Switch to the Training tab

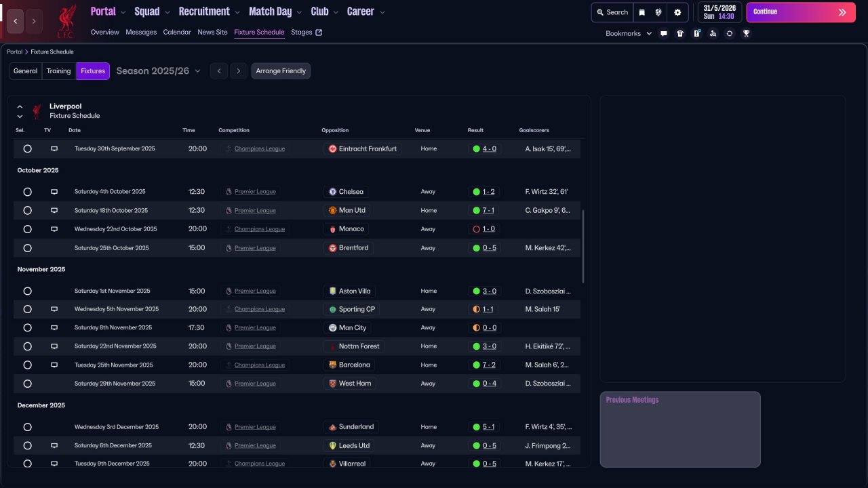coord(59,71)
